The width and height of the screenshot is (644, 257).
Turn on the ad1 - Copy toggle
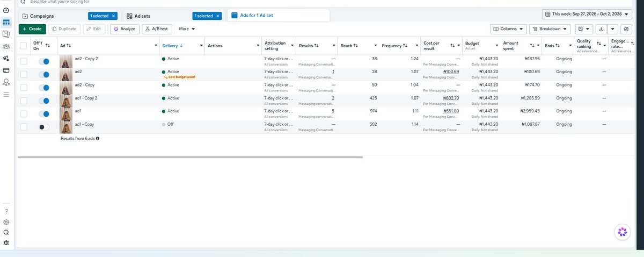[x=44, y=127]
